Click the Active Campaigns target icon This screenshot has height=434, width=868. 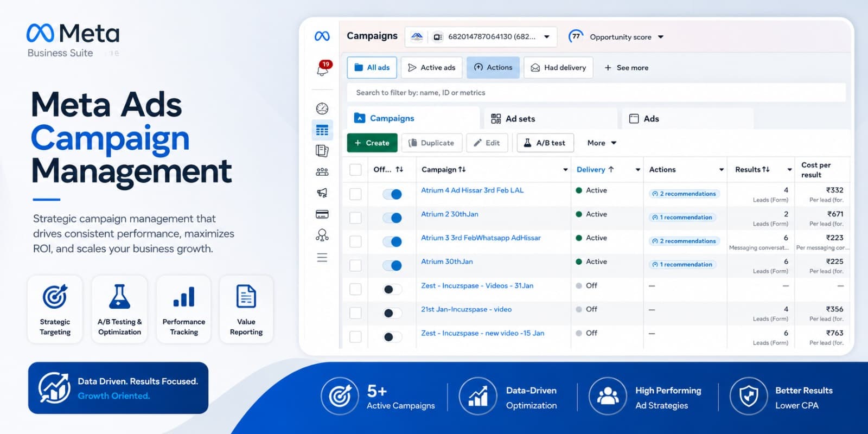(x=340, y=396)
